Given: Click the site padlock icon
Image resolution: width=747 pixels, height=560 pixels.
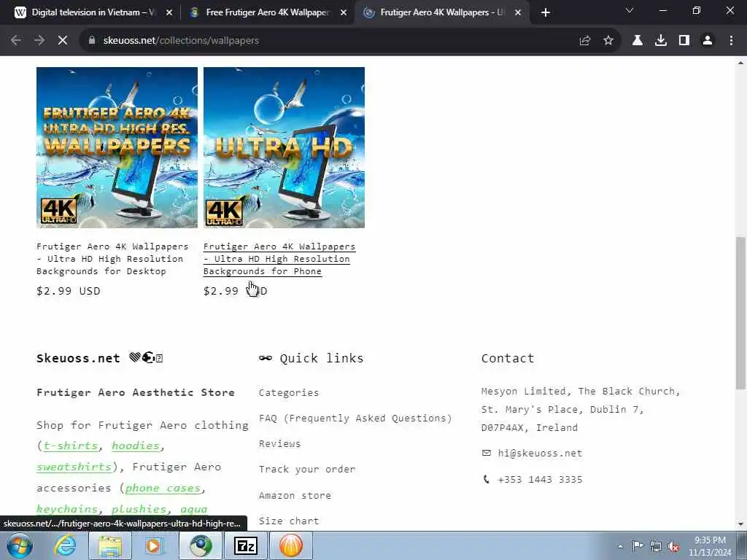Looking at the screenshot, I should (x=92, y=41).
